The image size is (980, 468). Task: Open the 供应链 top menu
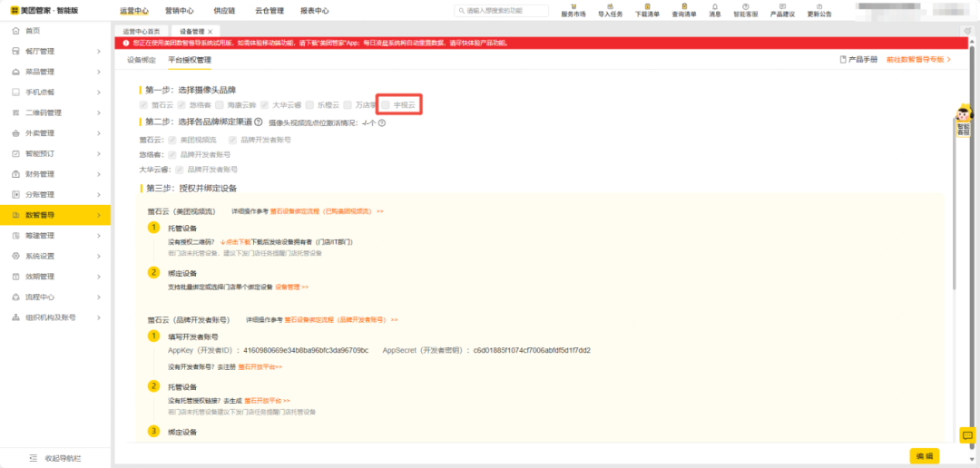[224, 11]
